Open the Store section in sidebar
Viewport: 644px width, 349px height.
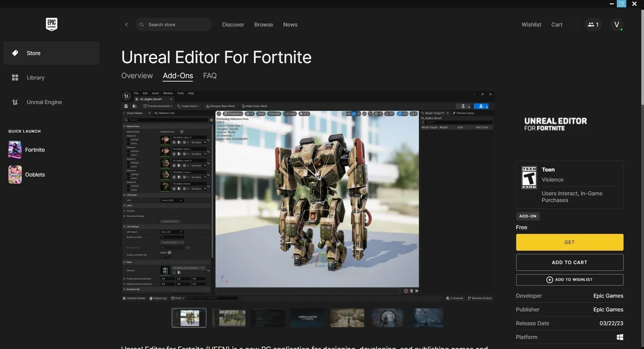[51, 53]
